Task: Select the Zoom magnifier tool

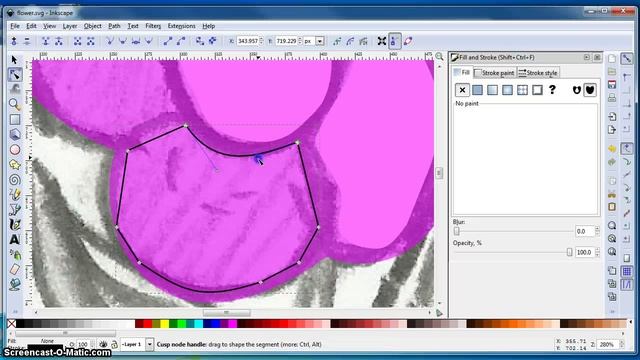Action: pyautogui.click(x=15, y=104)
